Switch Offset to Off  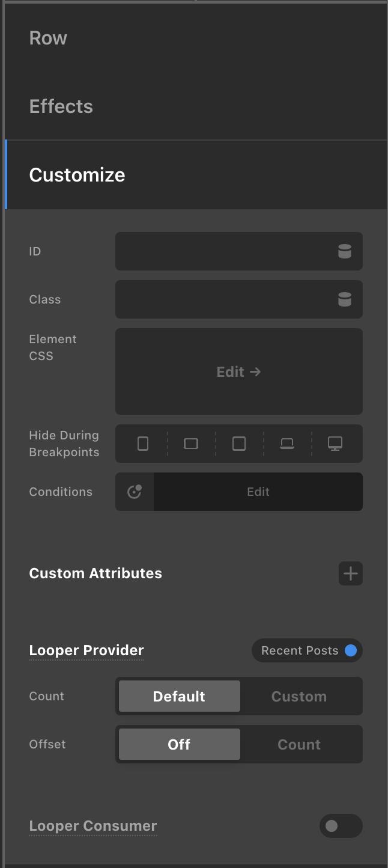coord(179,744)
